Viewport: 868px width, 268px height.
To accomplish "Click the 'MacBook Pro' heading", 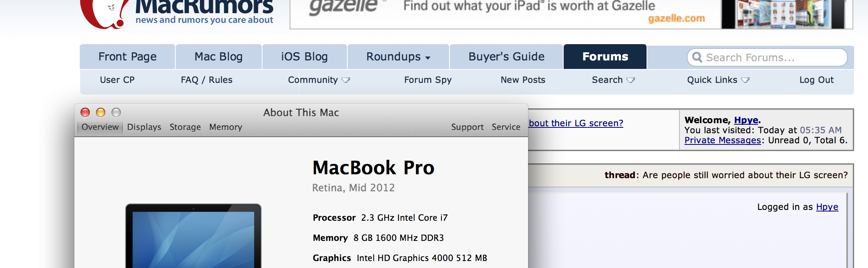I will tap(374, 168).
